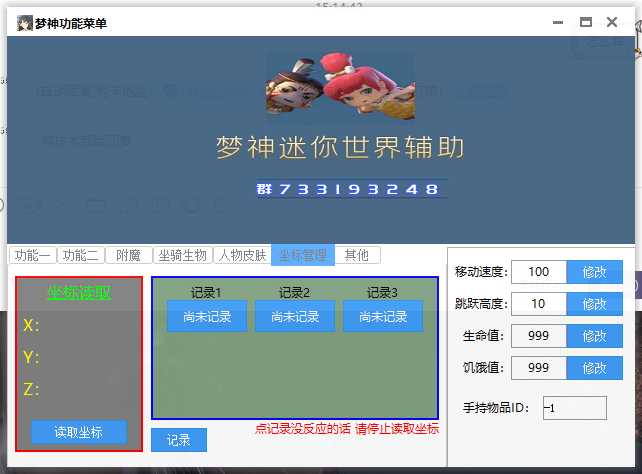The width and height of the screenshot is (642, 474).
Task: Click the 记录1 label
Action: coord(207,293)
